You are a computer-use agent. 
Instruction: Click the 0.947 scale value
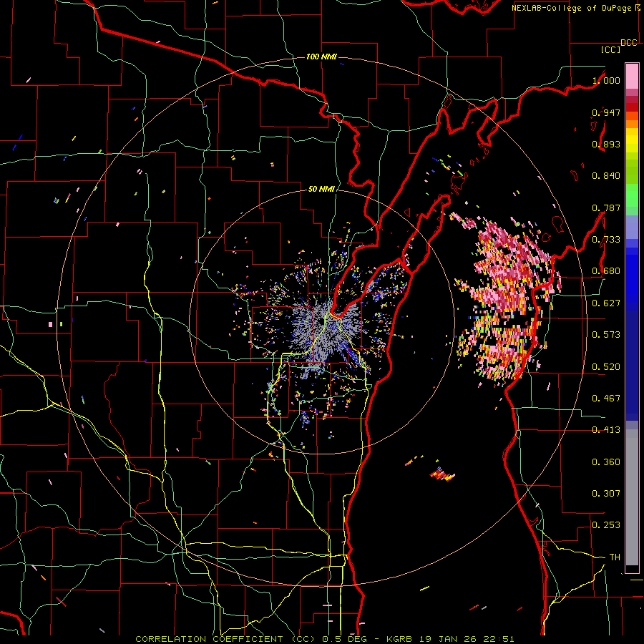[606, 112]
